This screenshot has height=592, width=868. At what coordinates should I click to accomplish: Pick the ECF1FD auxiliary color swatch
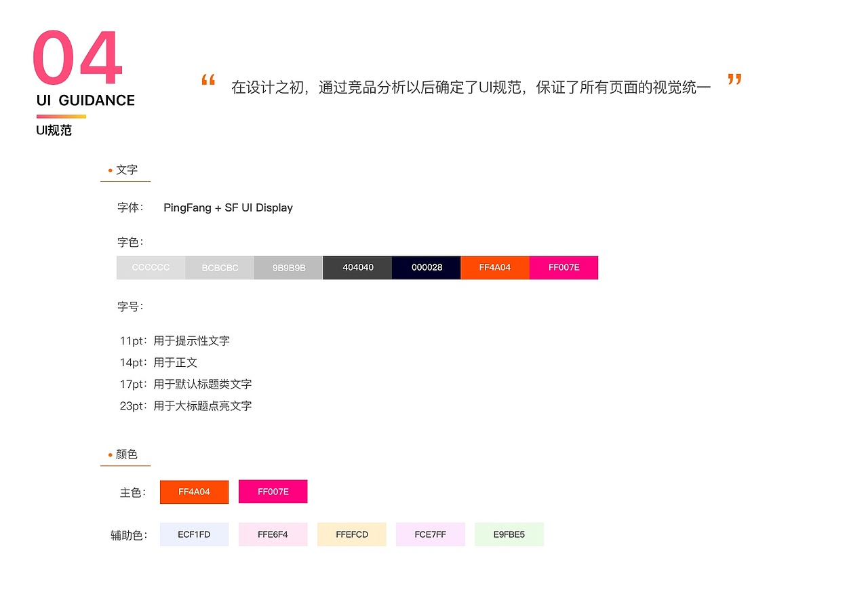pos(194,534)
